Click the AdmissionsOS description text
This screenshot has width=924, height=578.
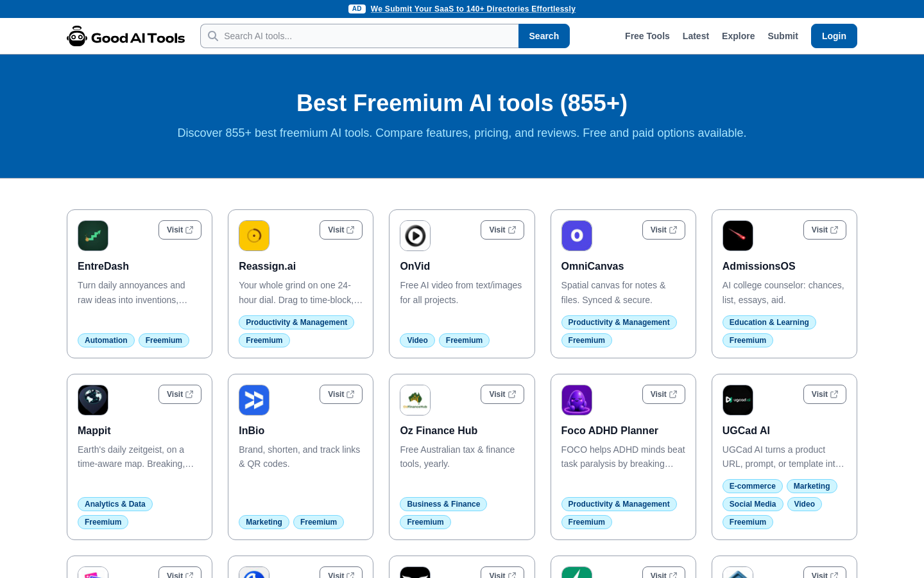tap(783, 293)
